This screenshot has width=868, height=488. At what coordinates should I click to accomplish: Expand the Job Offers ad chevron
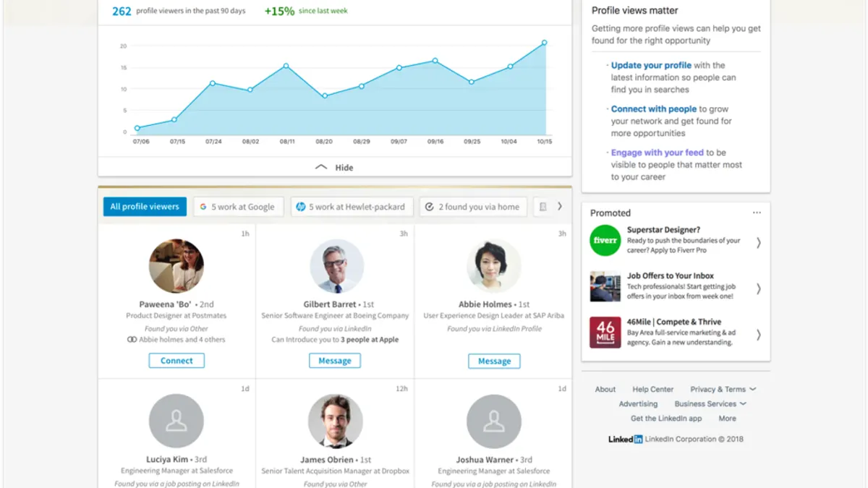(x=758, y=288)
